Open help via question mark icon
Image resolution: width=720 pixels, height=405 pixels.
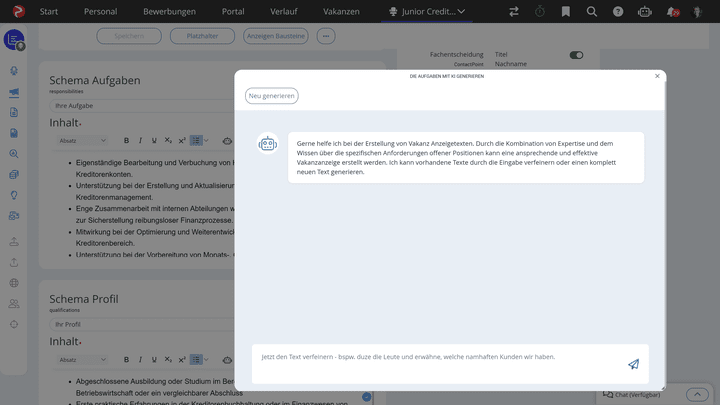[x=618, y=12]
